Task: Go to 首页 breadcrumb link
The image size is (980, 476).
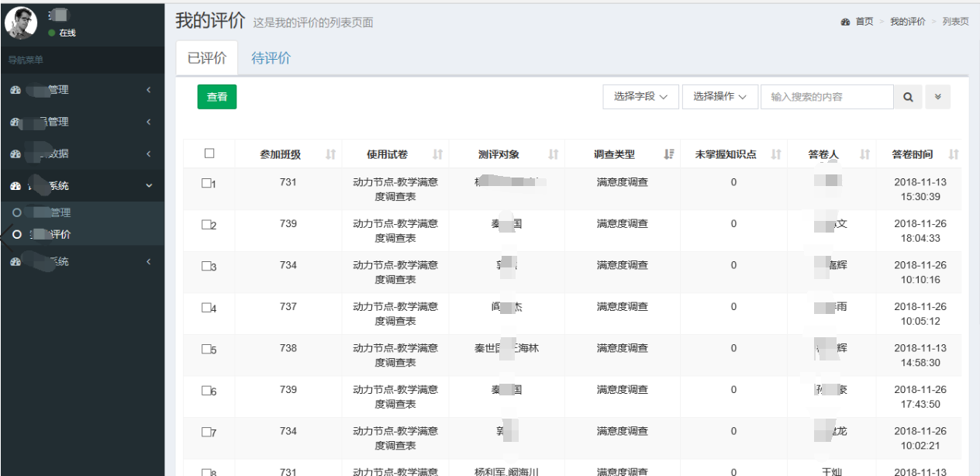Action: [x=864, y=22]
